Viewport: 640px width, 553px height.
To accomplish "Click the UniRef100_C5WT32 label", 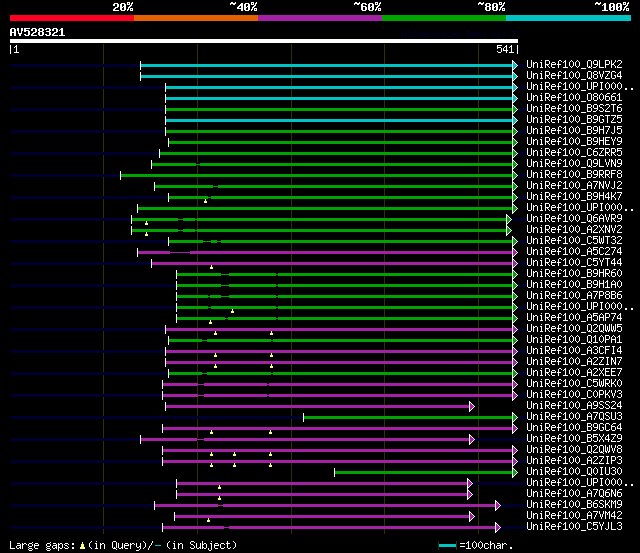I will 574,240.
